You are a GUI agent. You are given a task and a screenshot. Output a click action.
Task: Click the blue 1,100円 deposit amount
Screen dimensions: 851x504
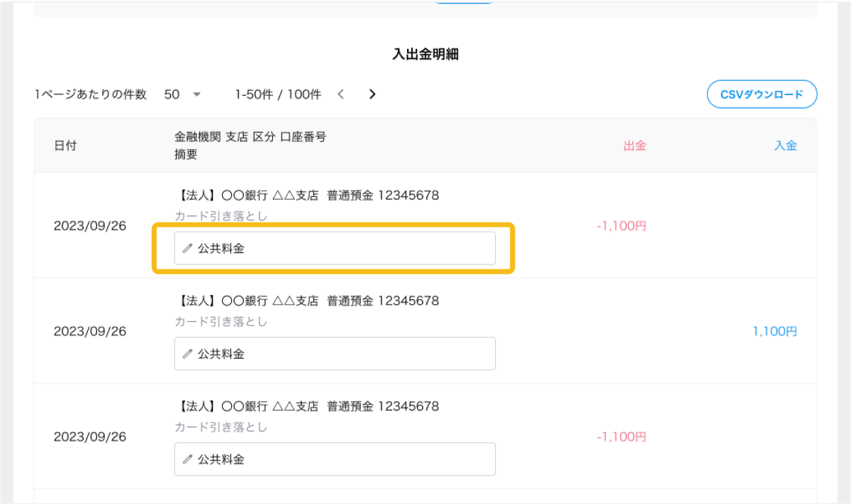point(774,331)
